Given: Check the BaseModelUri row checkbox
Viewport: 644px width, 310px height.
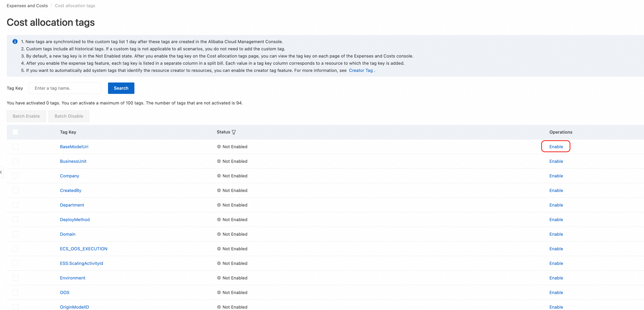Looking at the screenshot, I should pos(15,147).
